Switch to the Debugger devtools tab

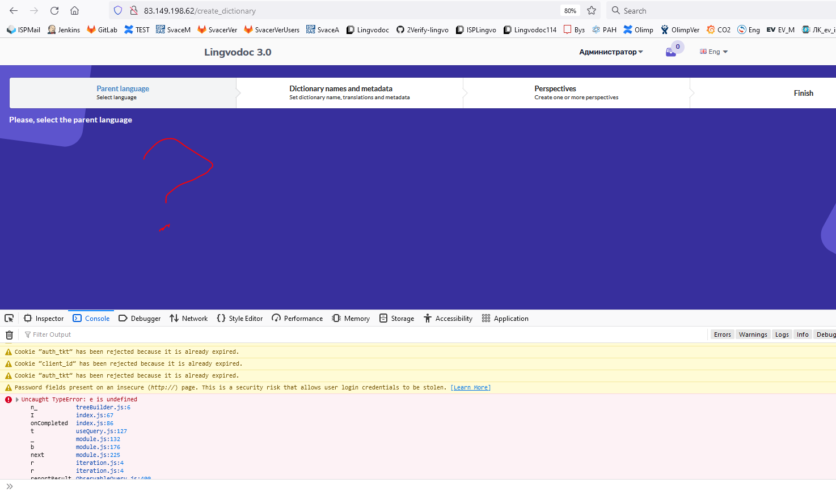tap(140, 319)
